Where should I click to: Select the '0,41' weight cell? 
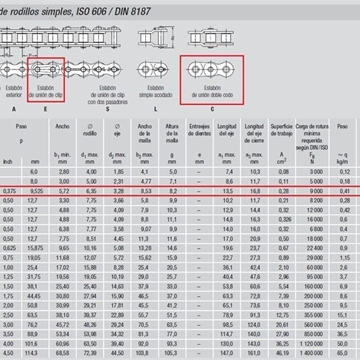[x=345, y=191]
